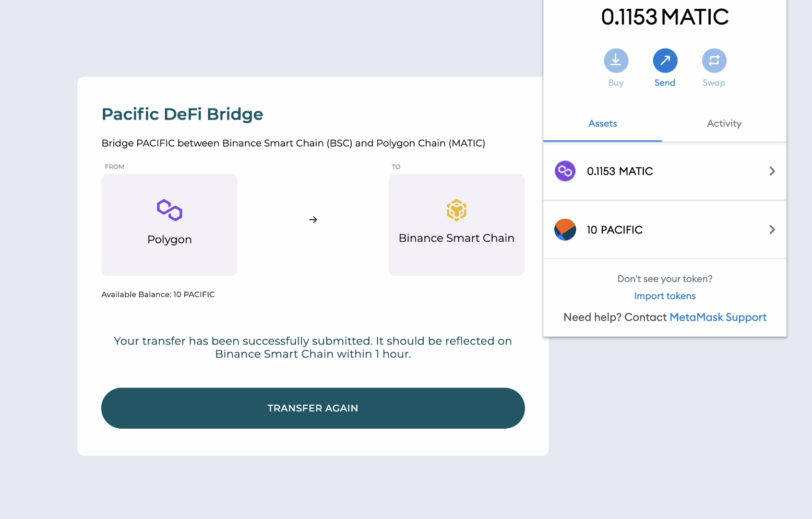This screenshot has height=519, width=812.
Task: Click the 0.1153 MATIC balance heading
Action: click(665, 17)
